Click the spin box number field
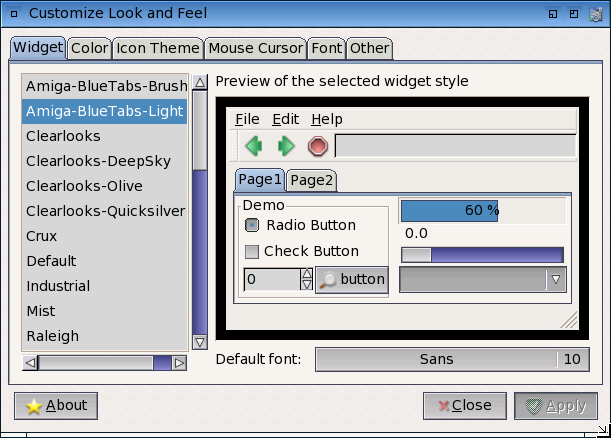611x438 pixels. (x=272, y=279)
